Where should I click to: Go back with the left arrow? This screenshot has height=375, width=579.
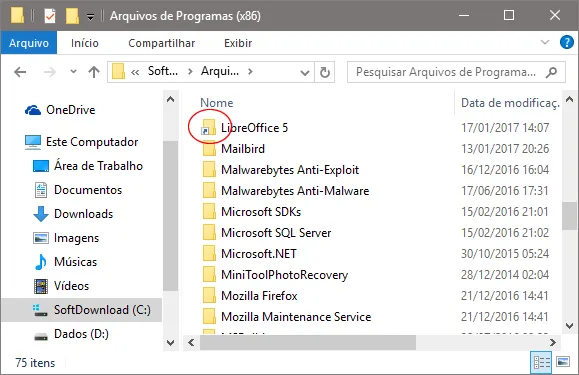click(20, 72)
